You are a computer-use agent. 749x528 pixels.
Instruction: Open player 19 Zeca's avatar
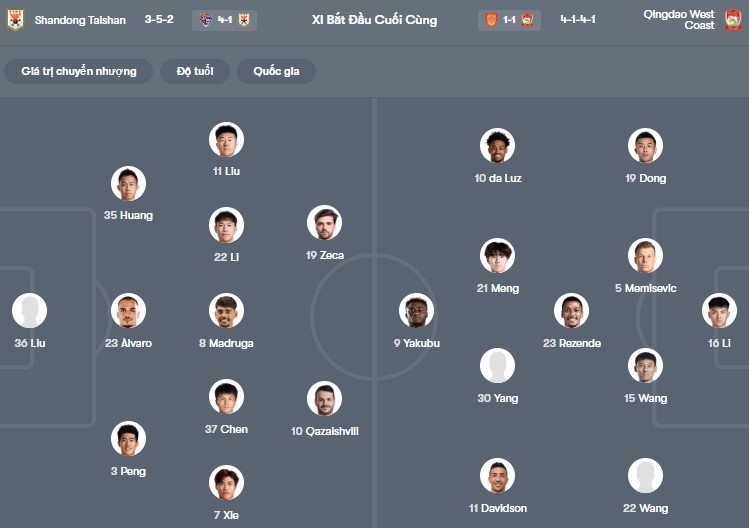tap(325, 223)
